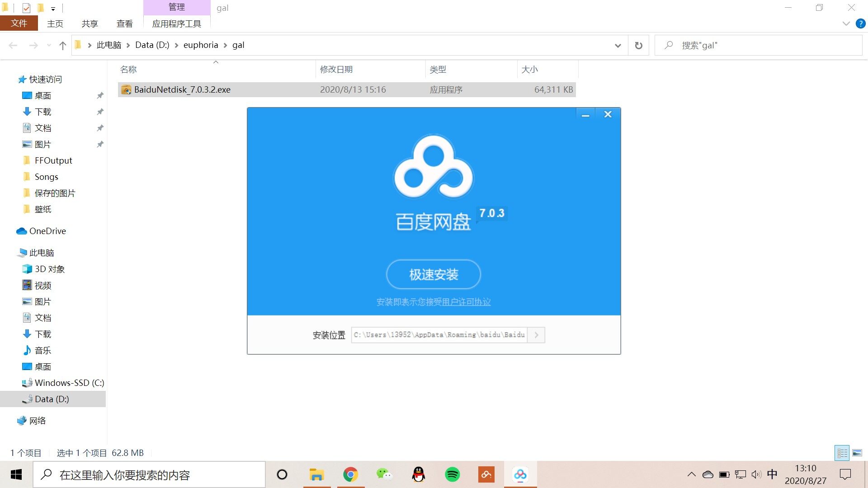Close the Baidu Netdisk installer dialog
The image size is (868, 488).
point(608,114)
